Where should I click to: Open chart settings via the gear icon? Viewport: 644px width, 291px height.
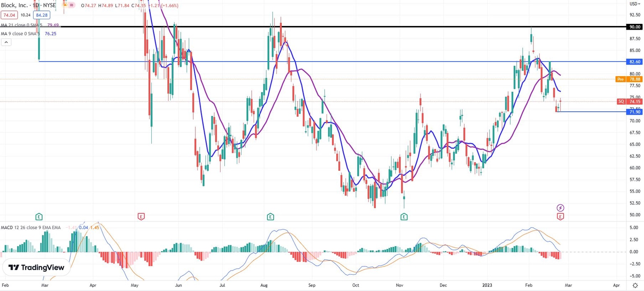tap(635, 285)
